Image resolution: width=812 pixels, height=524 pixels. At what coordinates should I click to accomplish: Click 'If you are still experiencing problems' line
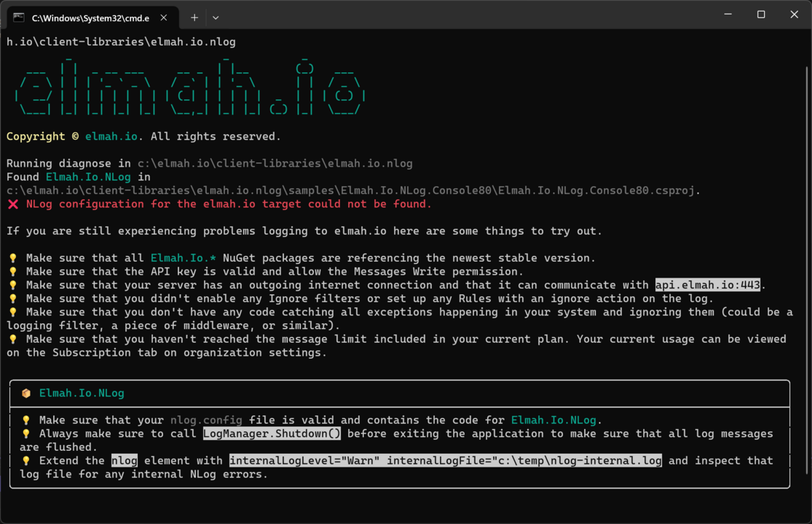304,231
